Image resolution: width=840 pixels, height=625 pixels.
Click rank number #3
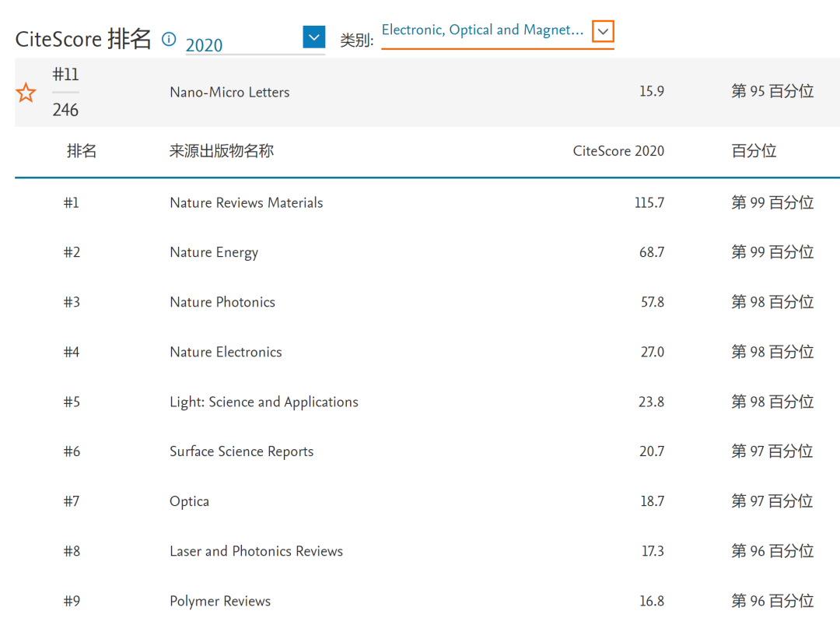(72, 302)
